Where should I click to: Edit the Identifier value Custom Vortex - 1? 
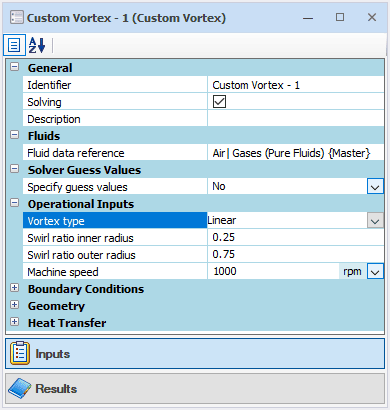point(296,85)
